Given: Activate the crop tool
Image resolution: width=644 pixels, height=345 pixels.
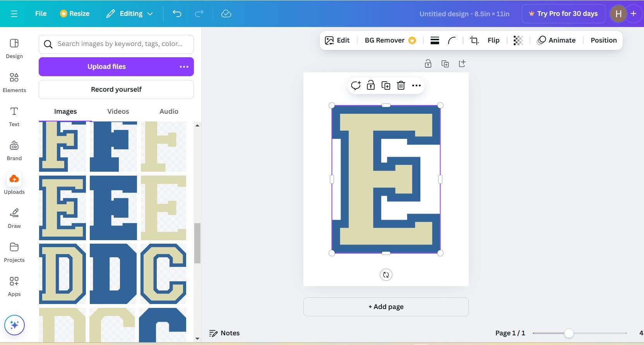Looking at the screenshot, I should pyautogui.click(x=474, y=40).
